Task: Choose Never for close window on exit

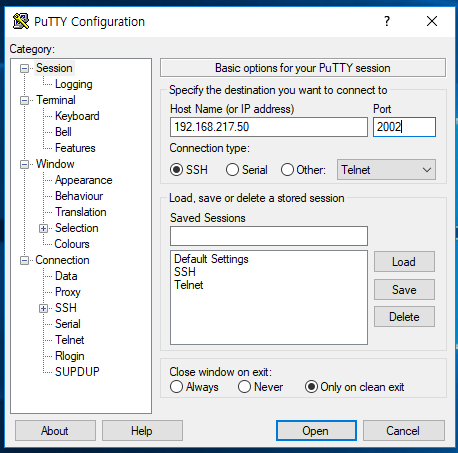Action: 244,387
